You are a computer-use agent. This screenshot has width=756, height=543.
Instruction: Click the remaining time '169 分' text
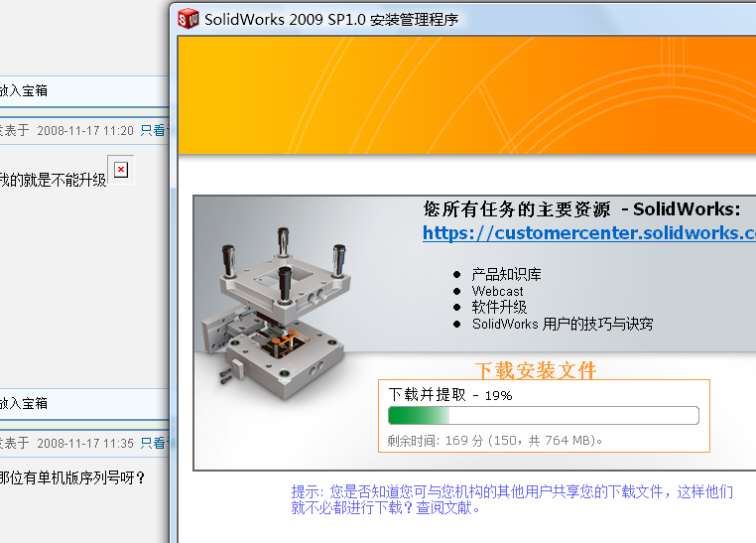pyautogui.click(x=464, y=441)
